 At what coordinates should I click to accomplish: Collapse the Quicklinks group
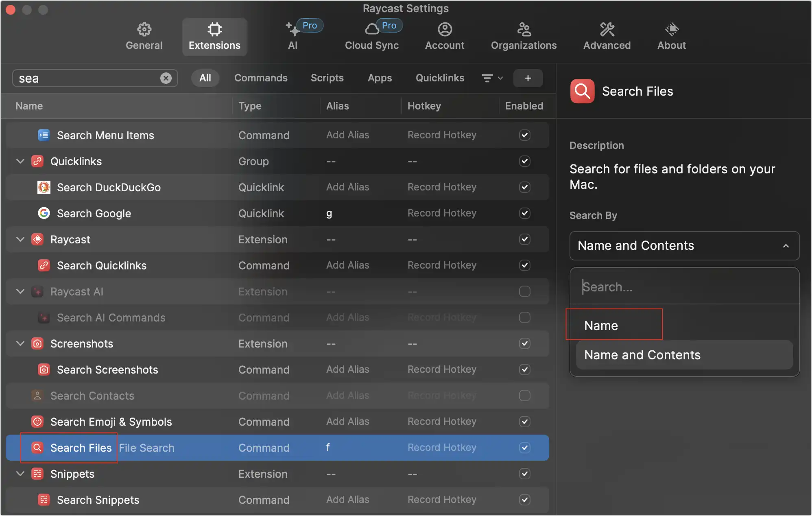pyautogui.click(x=20, y=161)
